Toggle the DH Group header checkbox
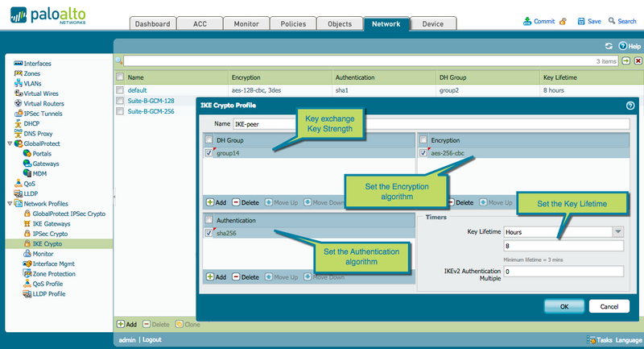The height and width of the screenshot is (349, 644). click(208, 139)
